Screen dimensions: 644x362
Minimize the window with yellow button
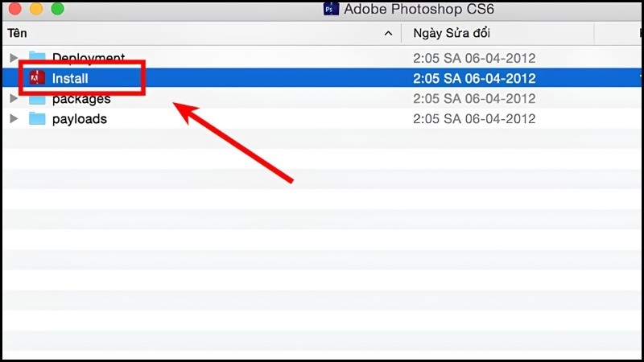coord(36,9)
